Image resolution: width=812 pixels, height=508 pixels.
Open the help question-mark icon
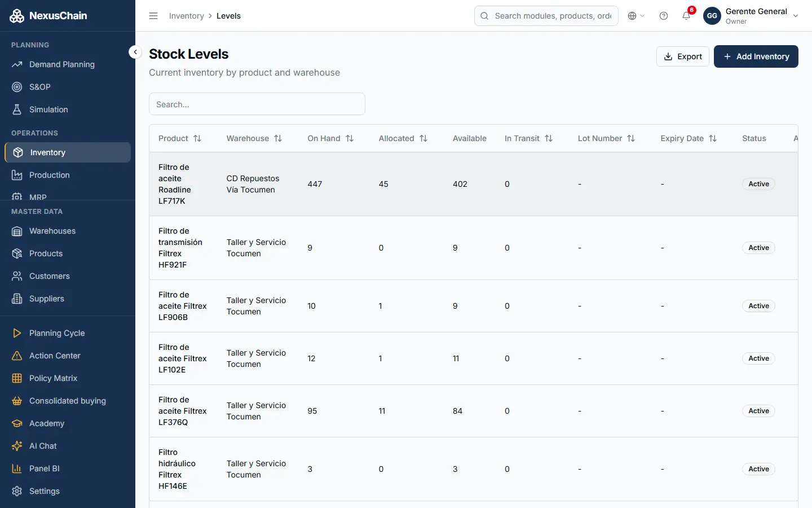pos(664,16)
